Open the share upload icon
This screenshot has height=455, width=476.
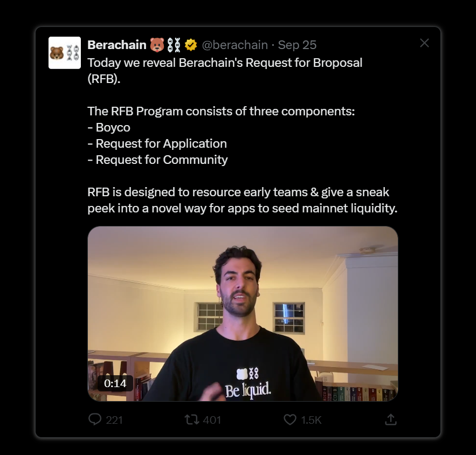[x=391, y=419]
